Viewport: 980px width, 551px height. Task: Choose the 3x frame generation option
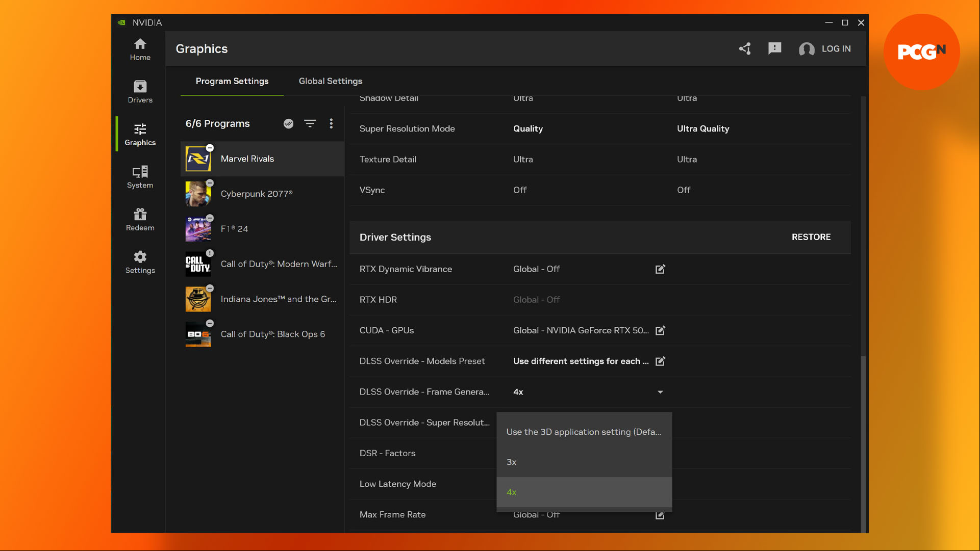pyautogui.click(x=584, y=462)
